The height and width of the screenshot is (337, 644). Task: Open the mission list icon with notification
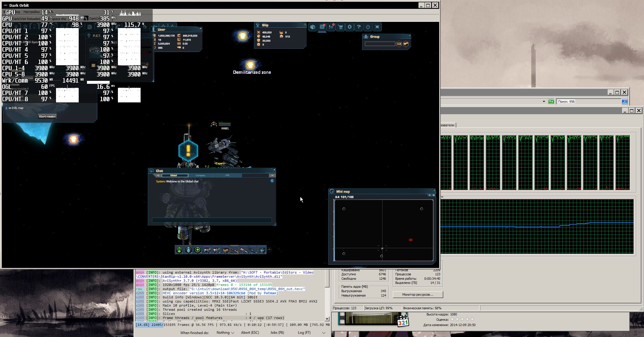pyautogui.click(x=331, y=27)
